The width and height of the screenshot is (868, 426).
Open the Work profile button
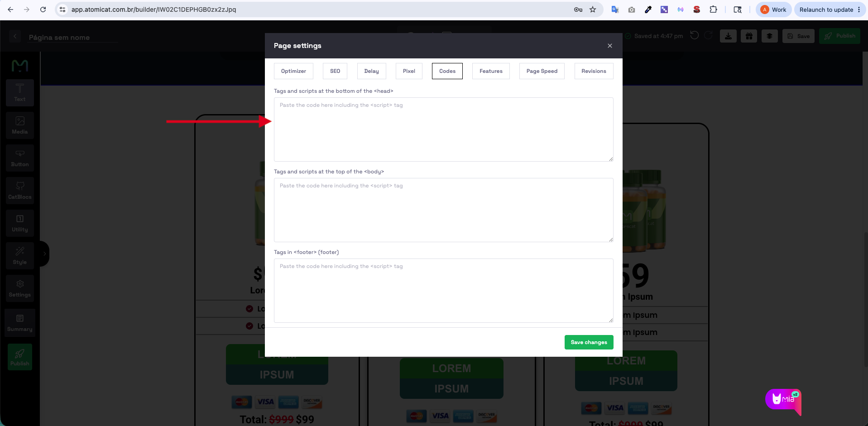[773, 10]
